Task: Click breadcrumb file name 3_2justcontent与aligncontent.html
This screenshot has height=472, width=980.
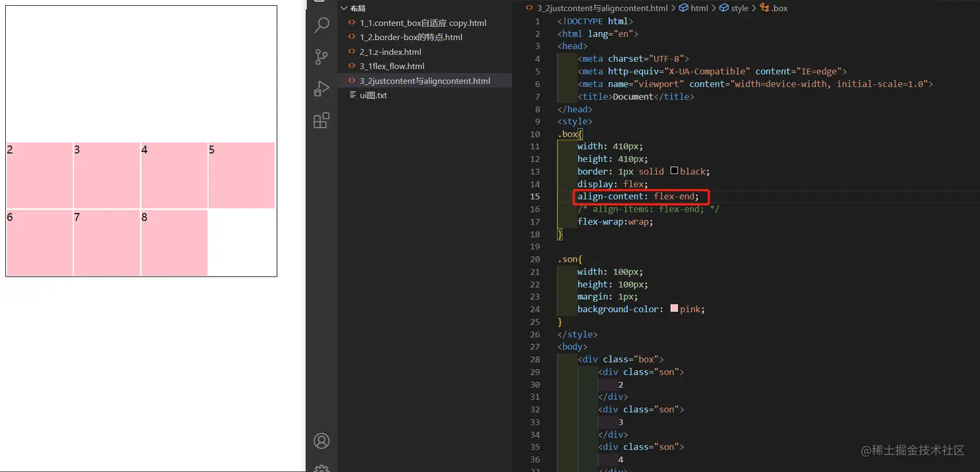Action: pos(602,8)
